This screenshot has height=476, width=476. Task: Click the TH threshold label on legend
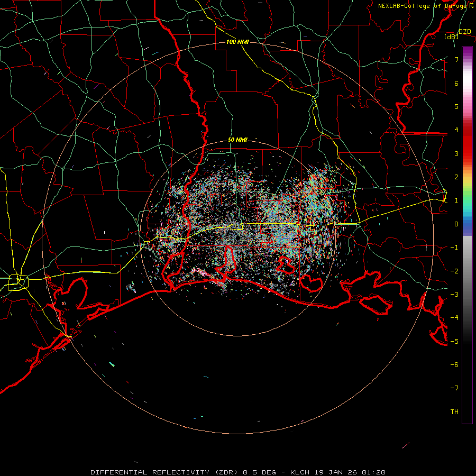[454, 411]
